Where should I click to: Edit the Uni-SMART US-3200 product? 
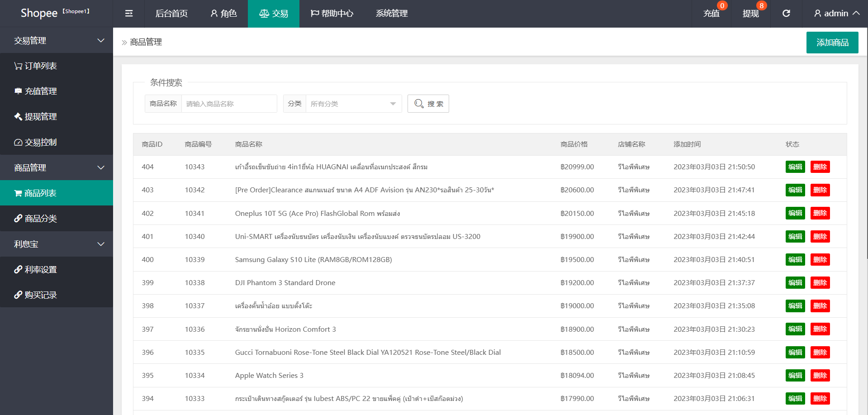[795, 237]
